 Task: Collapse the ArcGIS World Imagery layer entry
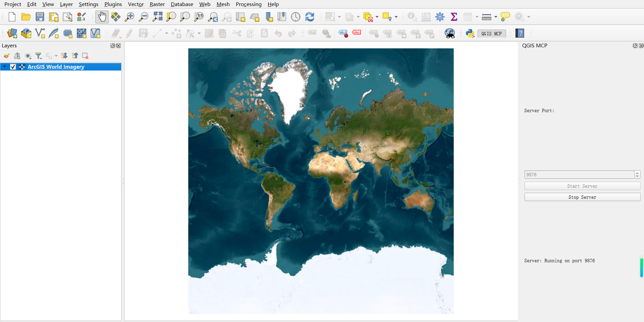point(4,67)
